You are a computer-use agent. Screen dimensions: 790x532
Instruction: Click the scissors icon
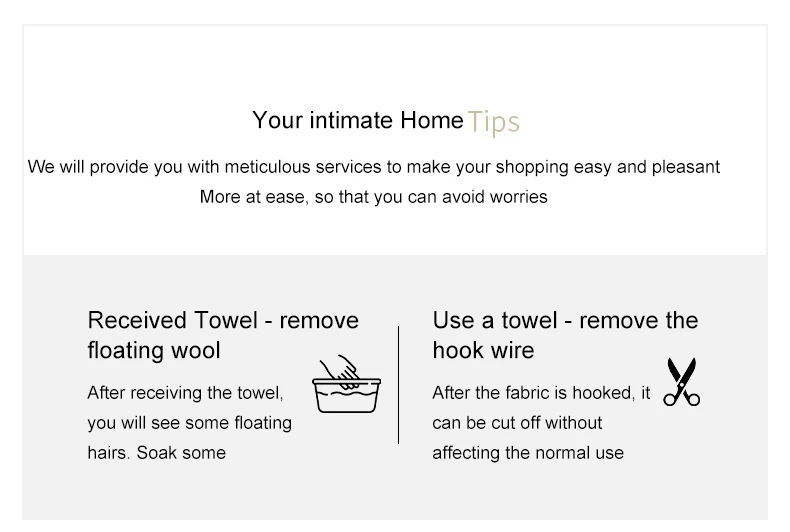coord(681,382)
